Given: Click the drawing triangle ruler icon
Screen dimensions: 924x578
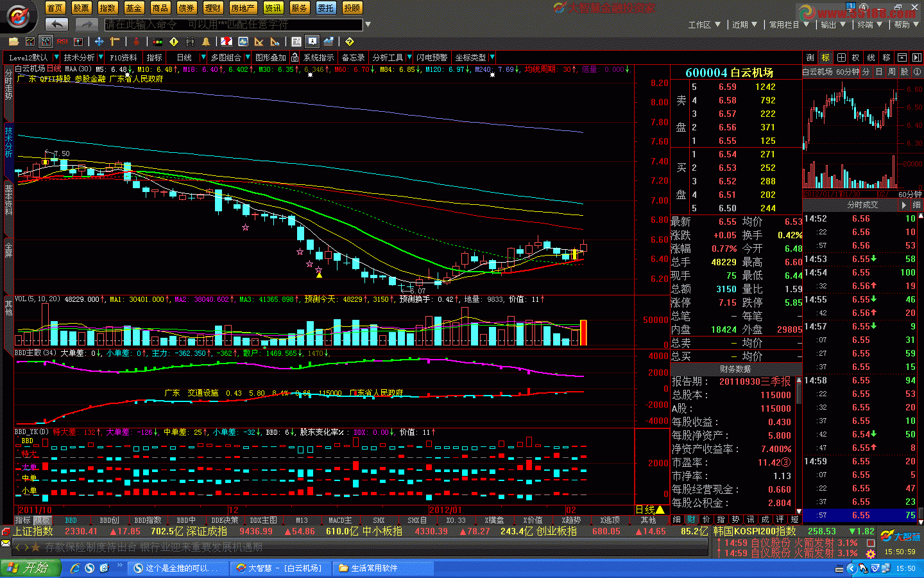Looking at the screenshot, I should point(259,42).
